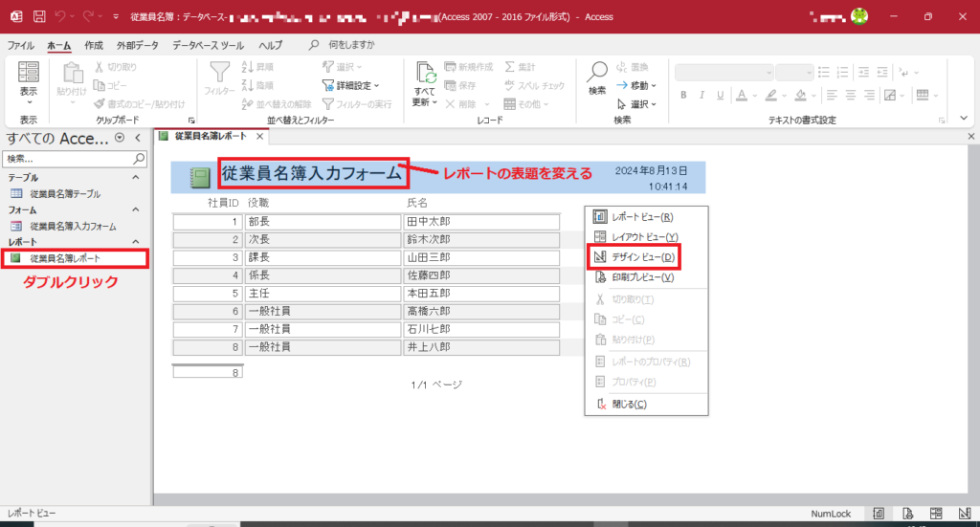Open the ファイル tab

click(21, 45)
